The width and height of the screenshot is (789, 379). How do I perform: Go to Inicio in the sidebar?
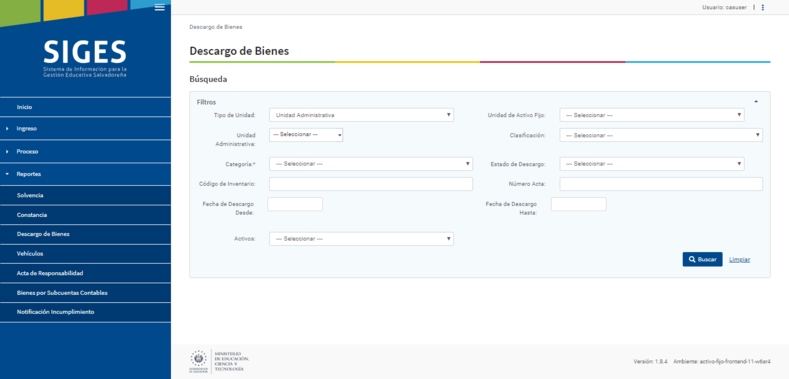point(85,107)
